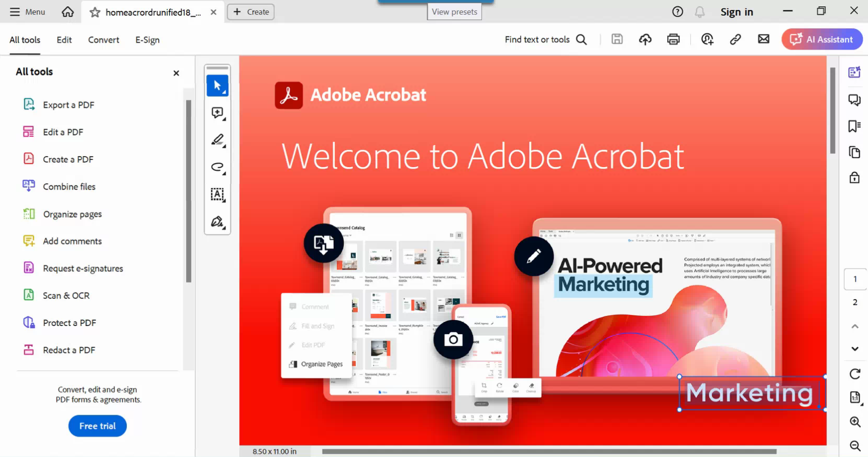
Task: Open the hamburger Menu
Action: click(x=27, y=11)
